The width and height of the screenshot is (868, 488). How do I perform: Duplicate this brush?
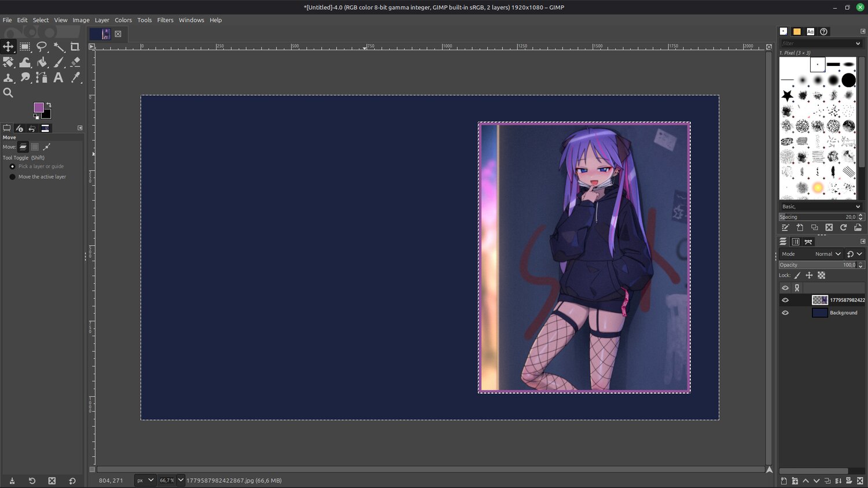click(814, 228)
